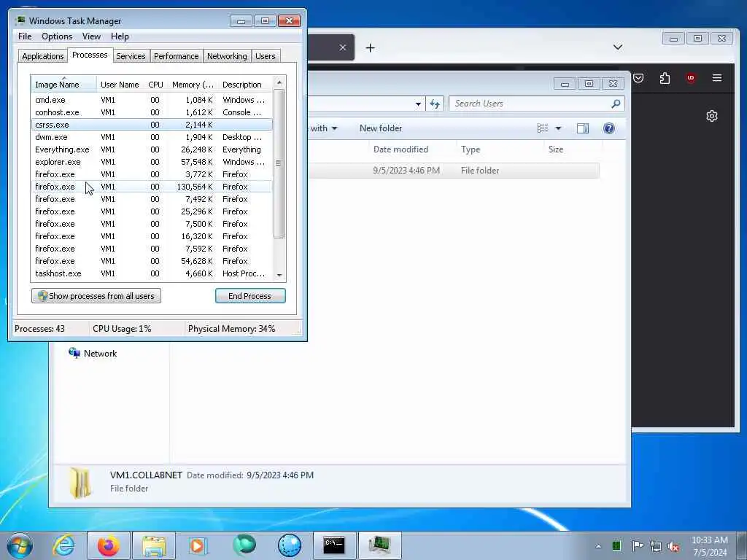Open the Windows Start menu orb
The width and height of the screenshot is (747, 560).
20,545
